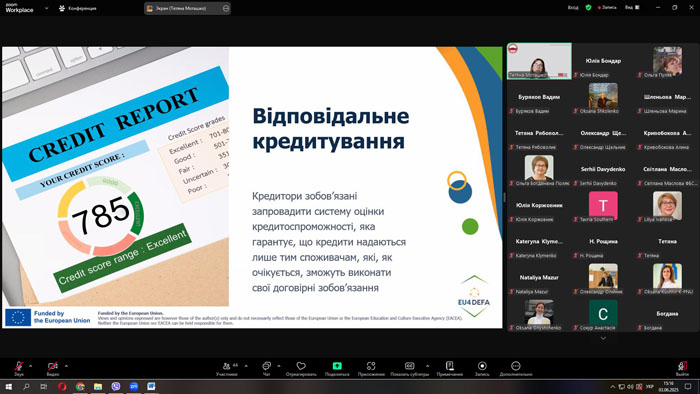Open audio options arrow beside Звук
This screenshot has height=394, width=700.
(30, 366)
